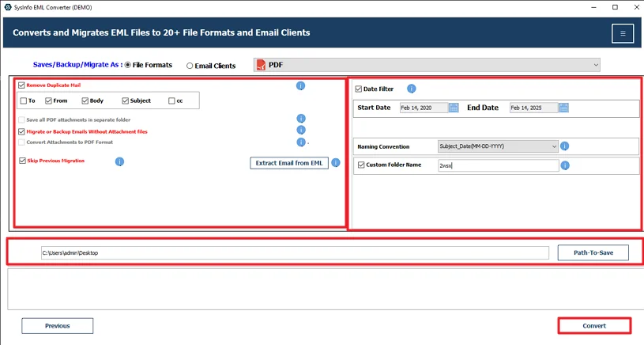644x345 pixels.
Task: Uncheck the Body duplicate filter box
Action: click(x=85, y=100)
